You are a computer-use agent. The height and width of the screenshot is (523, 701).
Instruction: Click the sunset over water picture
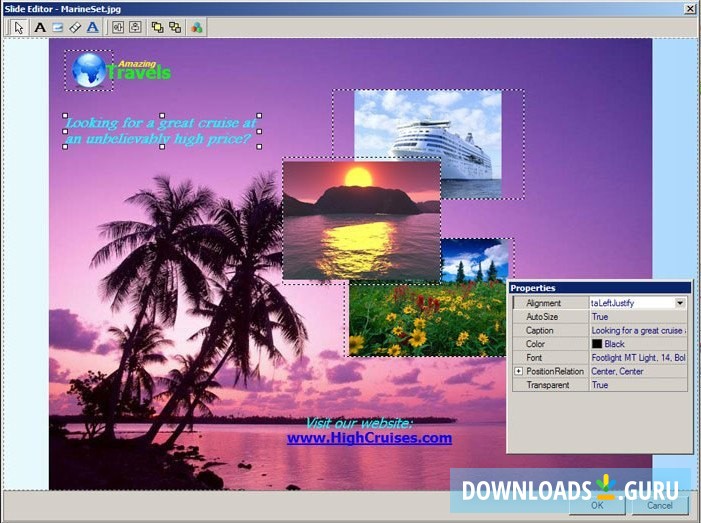(361, 221)
